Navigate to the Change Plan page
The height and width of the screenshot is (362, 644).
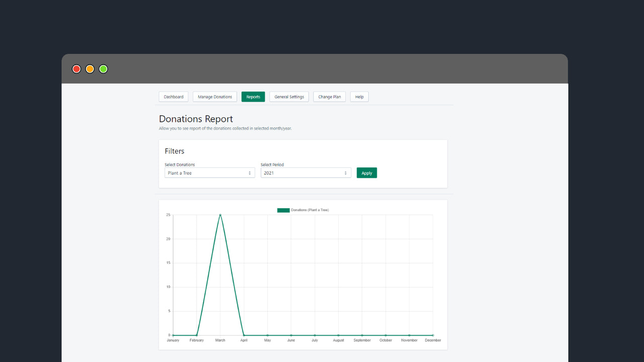click(329, 97)
